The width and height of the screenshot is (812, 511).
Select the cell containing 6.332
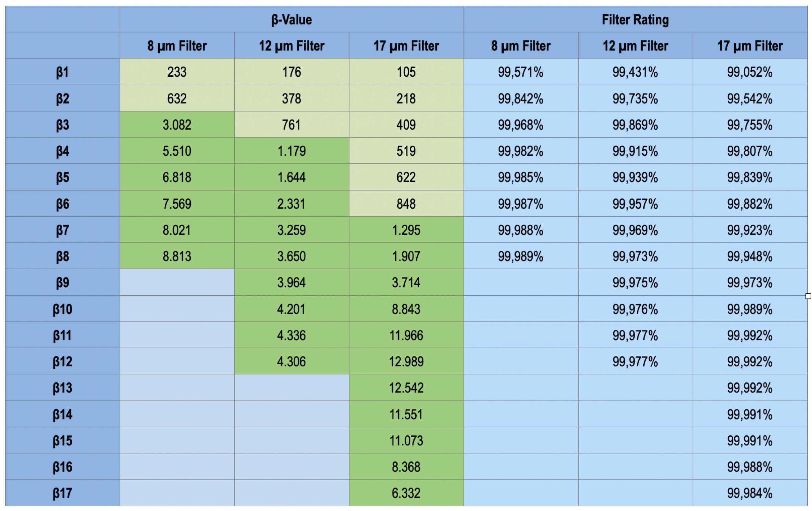point(406,493)
